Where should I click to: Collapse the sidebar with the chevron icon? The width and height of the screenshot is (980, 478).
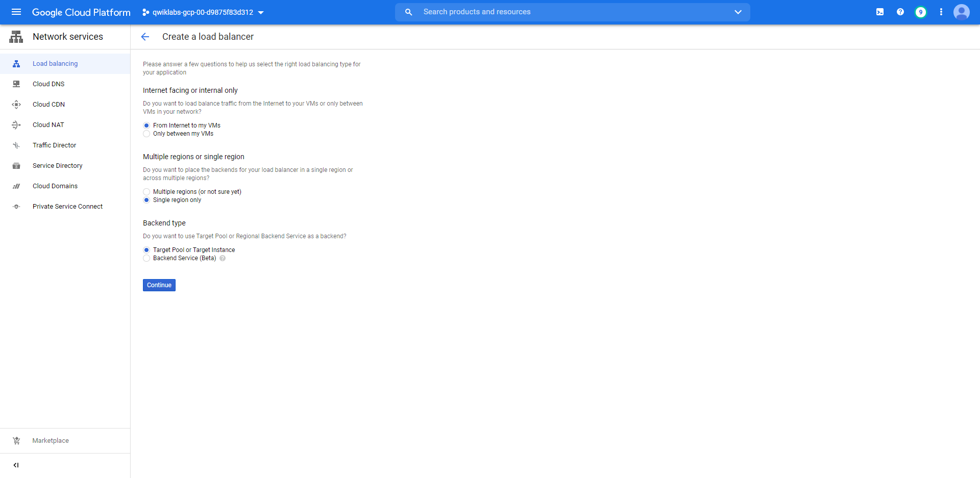click(16, 465)
